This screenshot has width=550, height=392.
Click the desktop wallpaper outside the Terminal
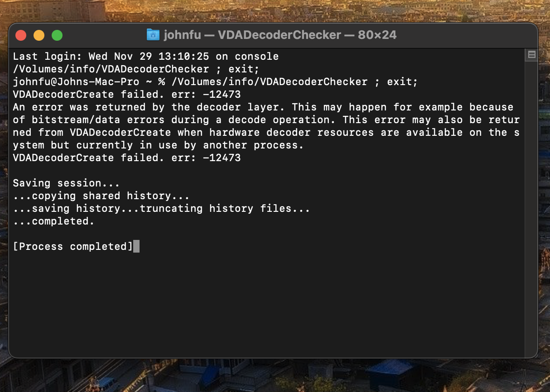tap(272, 376)
